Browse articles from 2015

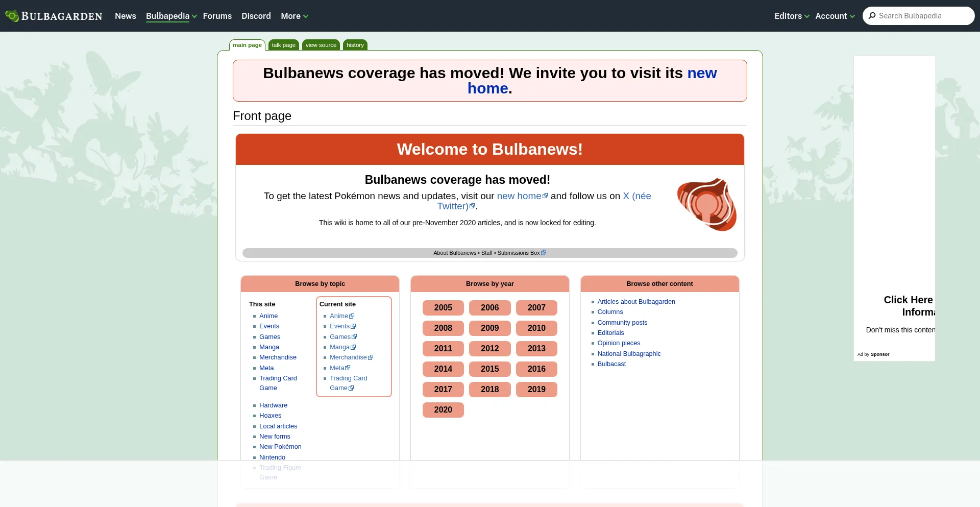[x=490, y=369]
